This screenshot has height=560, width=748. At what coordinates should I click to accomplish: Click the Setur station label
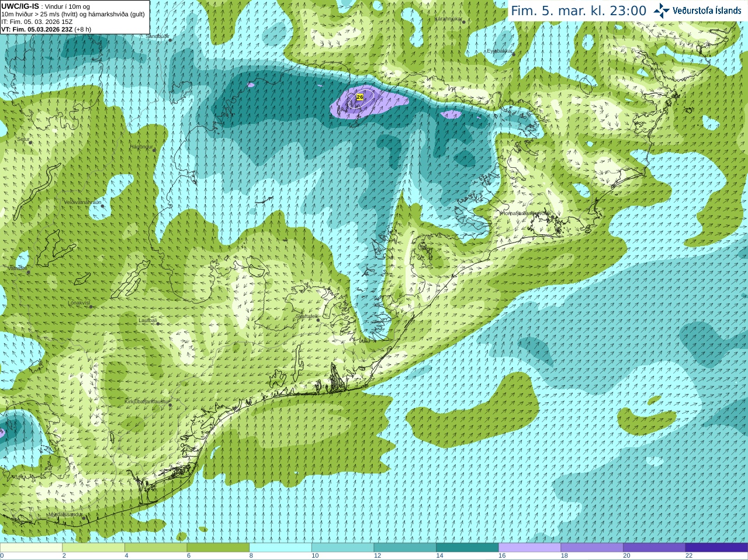click(23, 139)
